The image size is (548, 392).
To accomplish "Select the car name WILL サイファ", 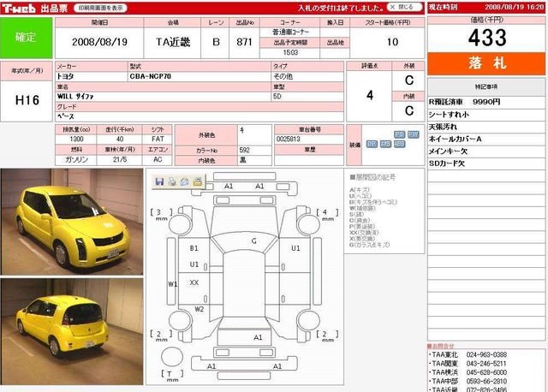I will [75, 97].
